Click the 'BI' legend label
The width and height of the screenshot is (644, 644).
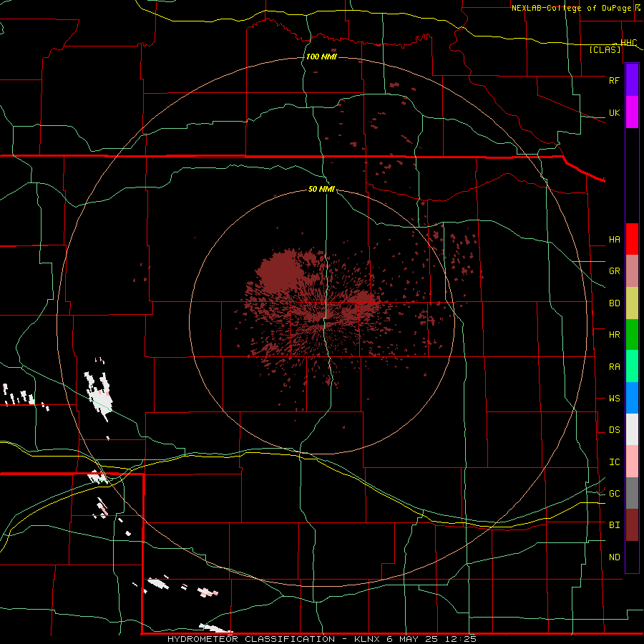614,525
